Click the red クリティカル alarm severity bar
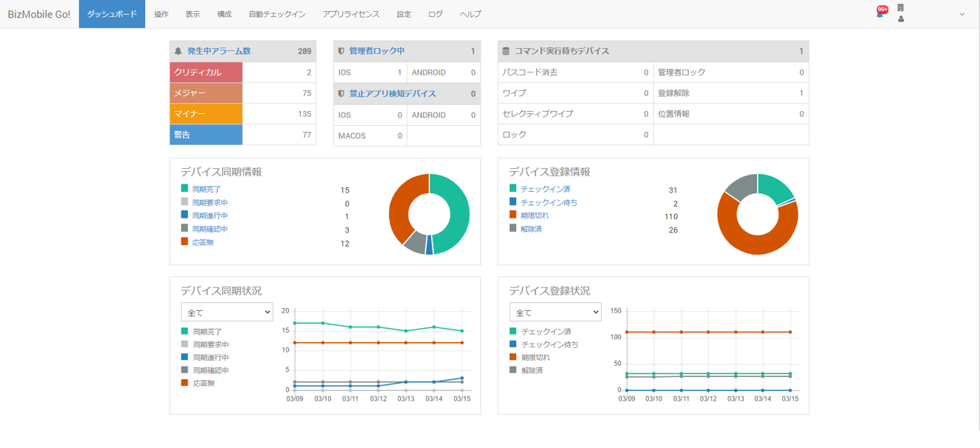 [x=206, y=73]
